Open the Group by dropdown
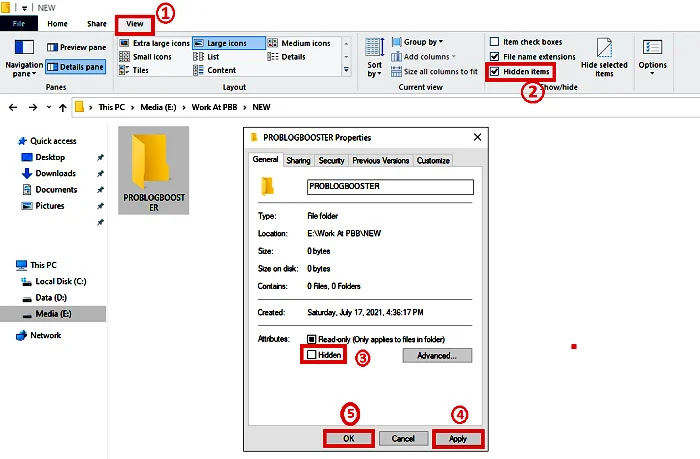The height and width of the screenshot is (459, 700). (417, 42)
